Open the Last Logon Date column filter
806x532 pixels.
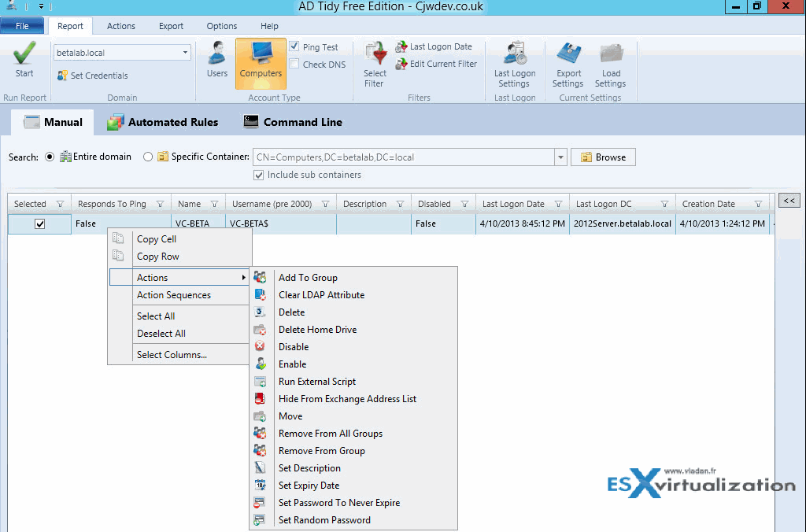(x=558, y=204)
